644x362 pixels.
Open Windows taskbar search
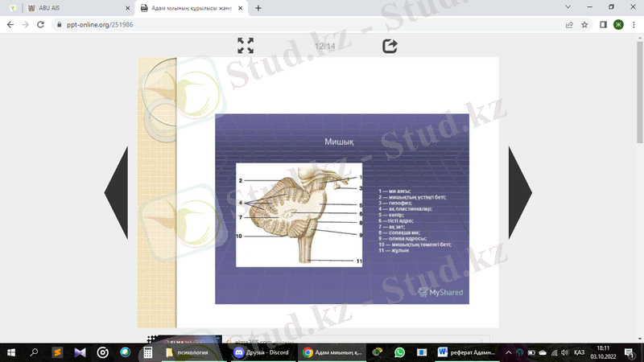click(34, 352)
